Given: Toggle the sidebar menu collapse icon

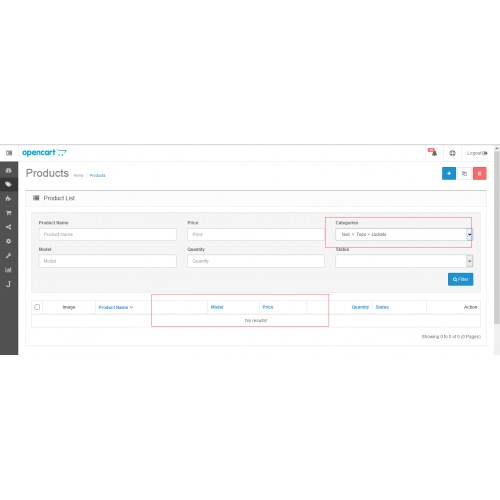Looking at the screenshot, I should [x=9, y=153].
